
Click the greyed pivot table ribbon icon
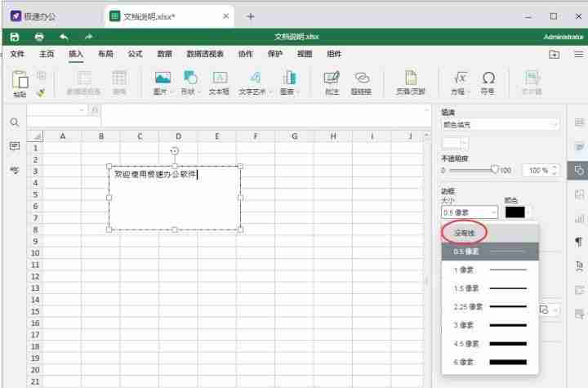point(83,78)
